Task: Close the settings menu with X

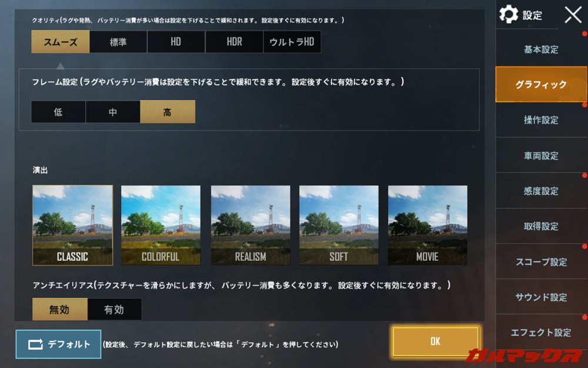Action: click(573, 15)
